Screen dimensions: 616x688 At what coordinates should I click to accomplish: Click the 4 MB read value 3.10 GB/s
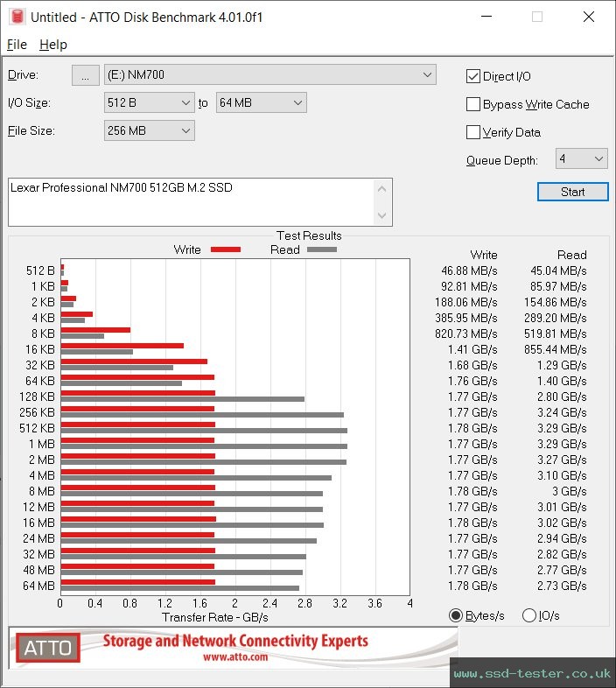tap(562, 475)
